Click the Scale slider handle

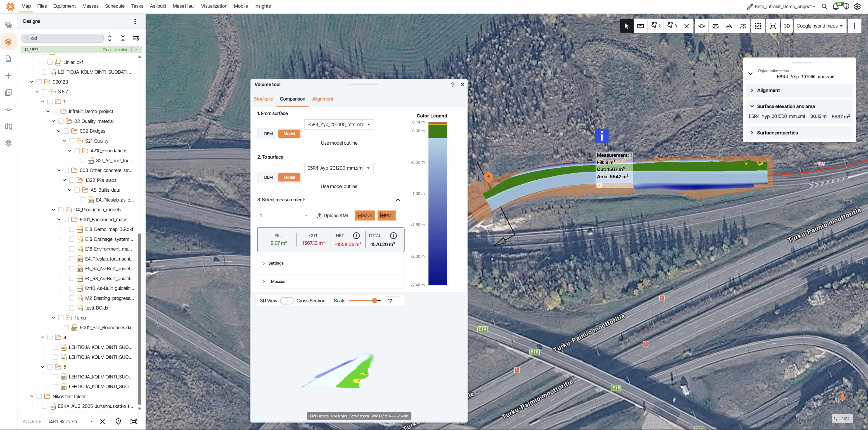point(374,301)
